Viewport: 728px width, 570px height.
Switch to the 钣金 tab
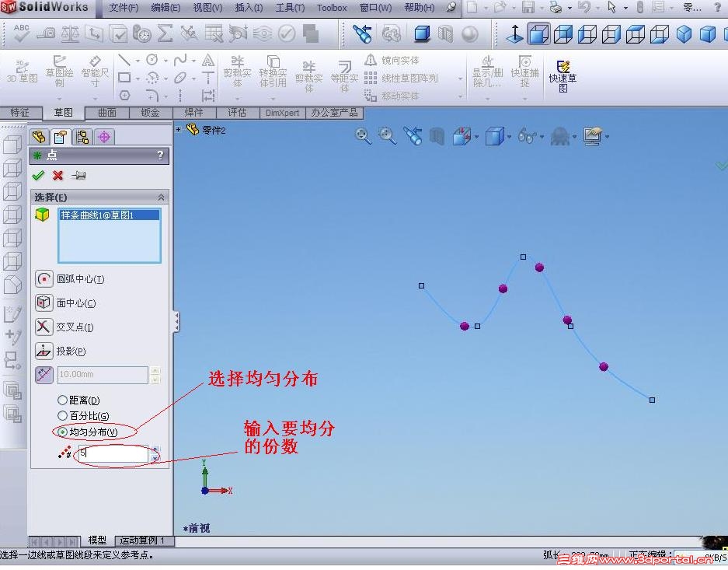(x=151, y=113)
